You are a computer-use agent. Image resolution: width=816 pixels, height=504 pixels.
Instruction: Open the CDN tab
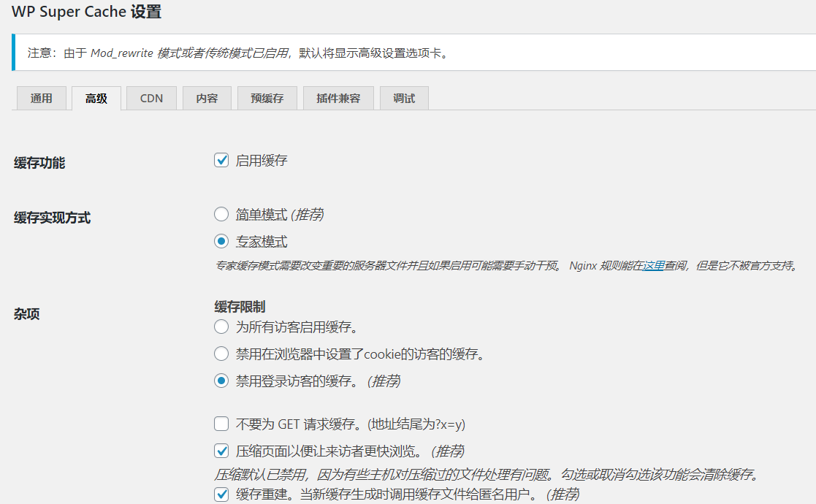coord(151,99)
